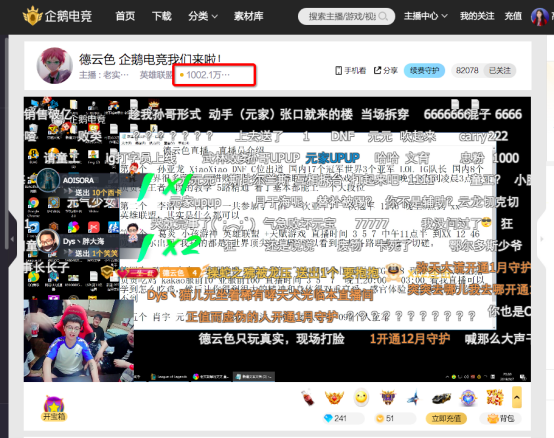Click the 1002.1万 popularity count
The width and height of the screenshot is (554, 438).
tap(205, 75)
